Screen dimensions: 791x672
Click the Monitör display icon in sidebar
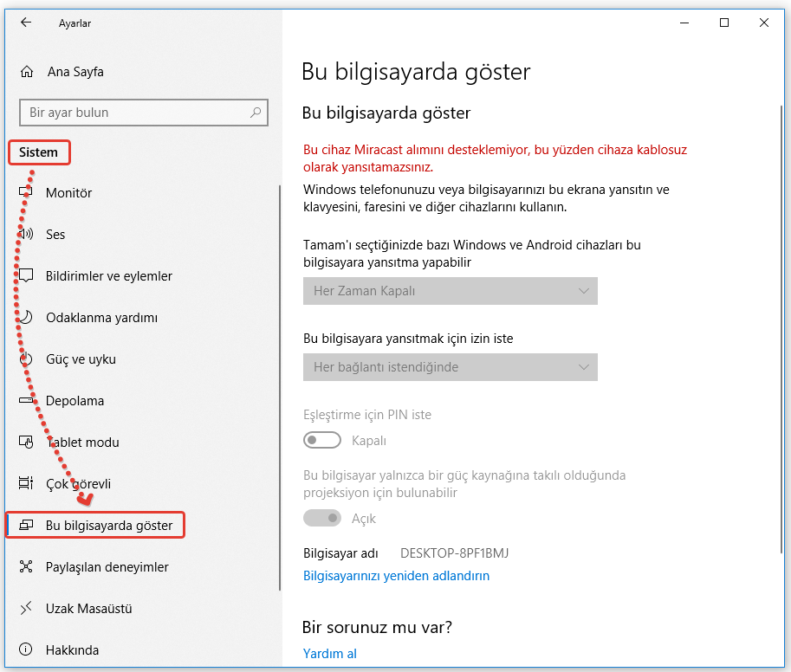point(26,192)
